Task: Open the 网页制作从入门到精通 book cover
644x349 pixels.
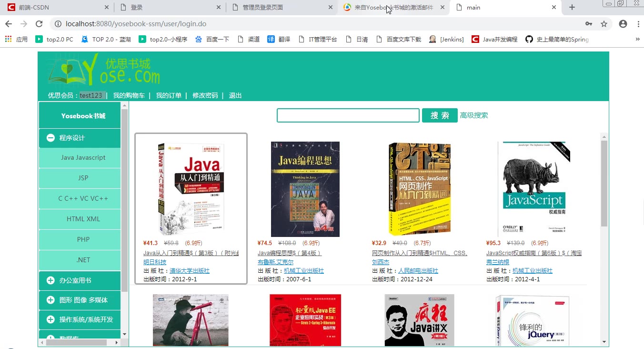Action: click(x=420, y=189)
